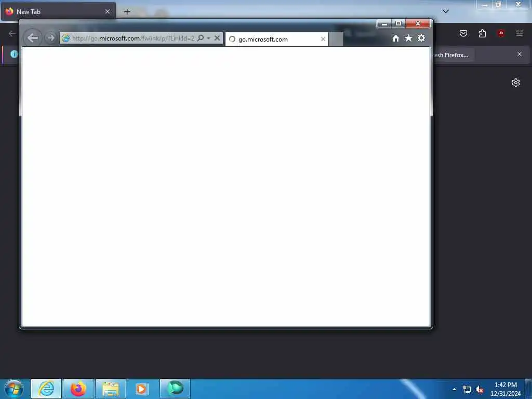Click Internet Explorer taskbar icon
The height and width of the screenshot is (399, 532).
[46, 389]
